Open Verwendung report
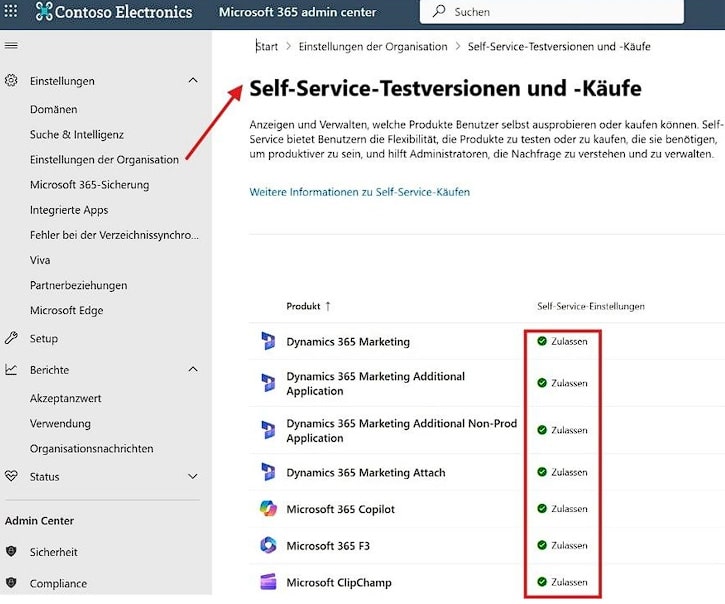Screen dimensions: 725x604 [60, 423]
